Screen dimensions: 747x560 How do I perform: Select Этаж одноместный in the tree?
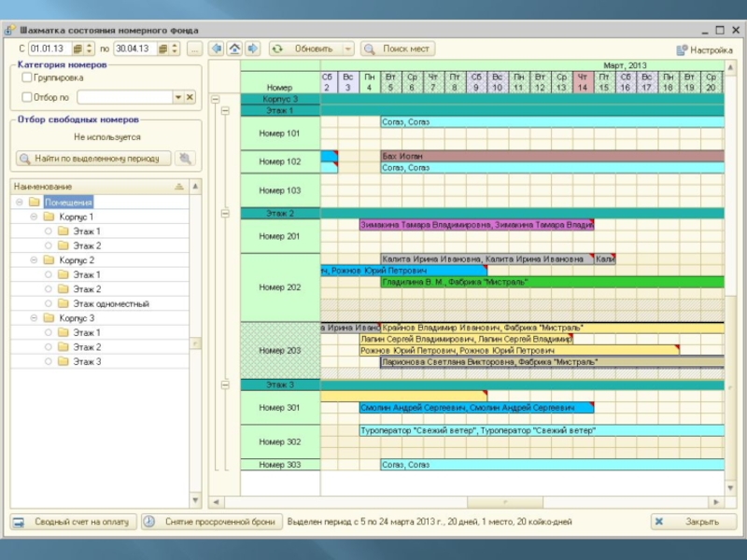coord(110,304)
